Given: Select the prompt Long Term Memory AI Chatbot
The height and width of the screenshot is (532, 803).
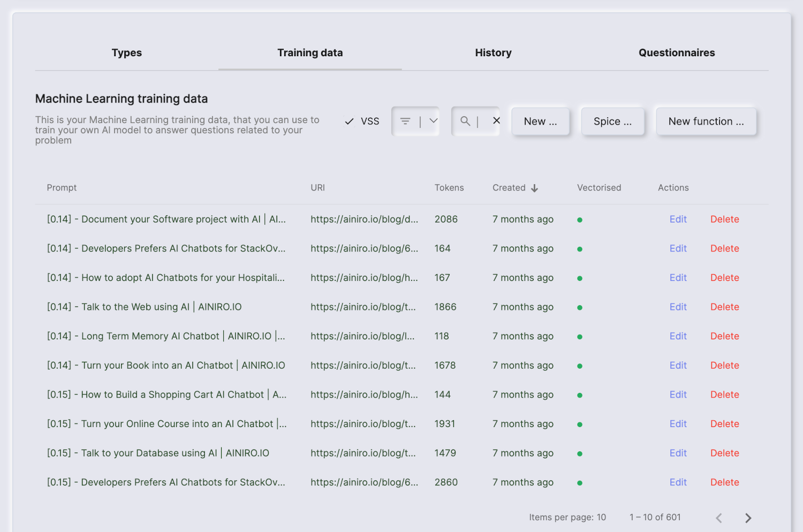Looking at the screenshot, I should pyautogui.click(x=166, y=336).
